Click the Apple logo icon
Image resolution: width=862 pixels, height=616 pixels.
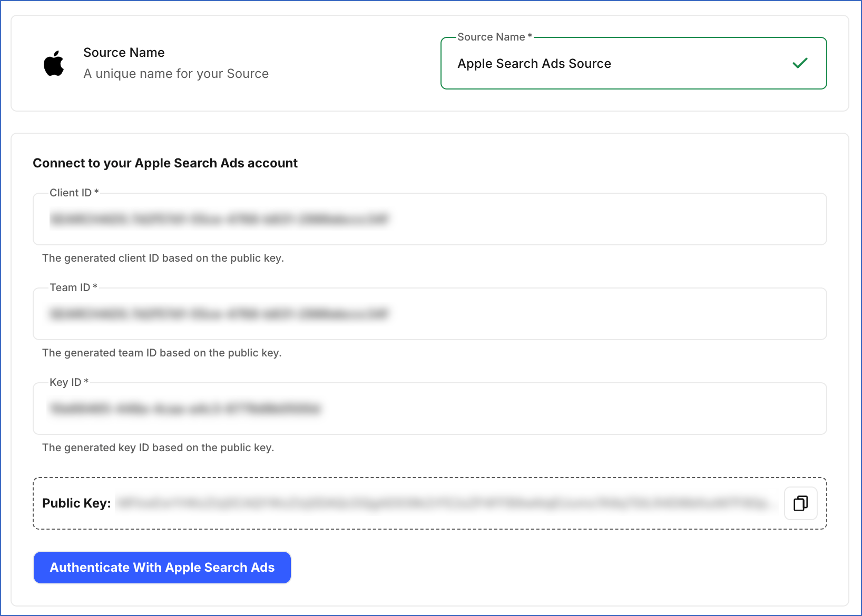54,63
